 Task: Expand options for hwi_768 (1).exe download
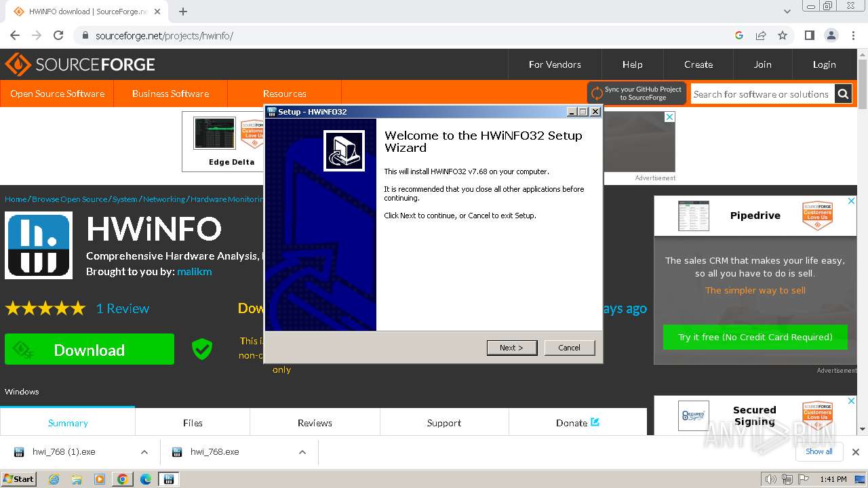(144, 452)
